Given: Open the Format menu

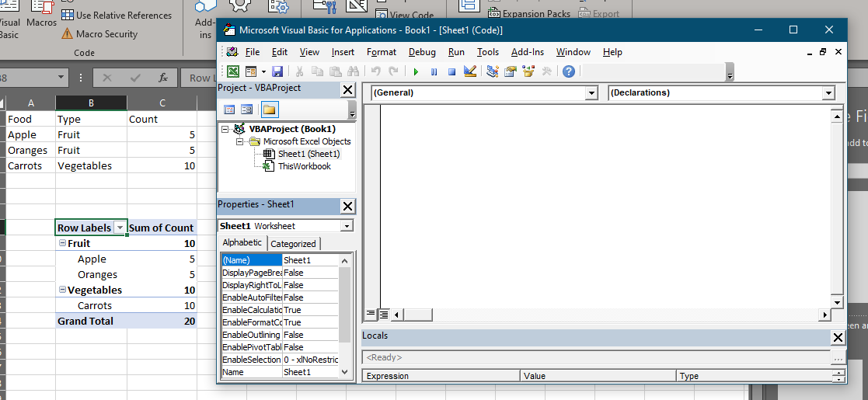Looking at the screenshot, I should point(382,52).
